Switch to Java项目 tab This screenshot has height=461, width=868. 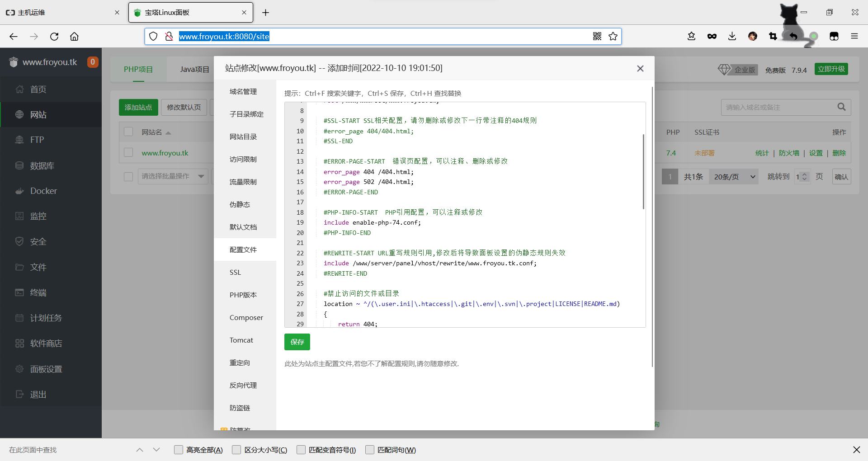[x=194, y=70]
